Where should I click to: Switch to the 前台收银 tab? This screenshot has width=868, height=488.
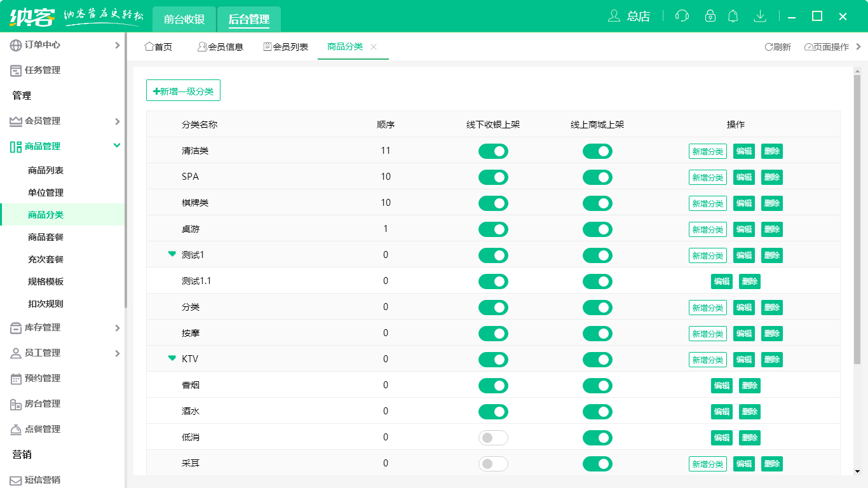click(184, 19)
